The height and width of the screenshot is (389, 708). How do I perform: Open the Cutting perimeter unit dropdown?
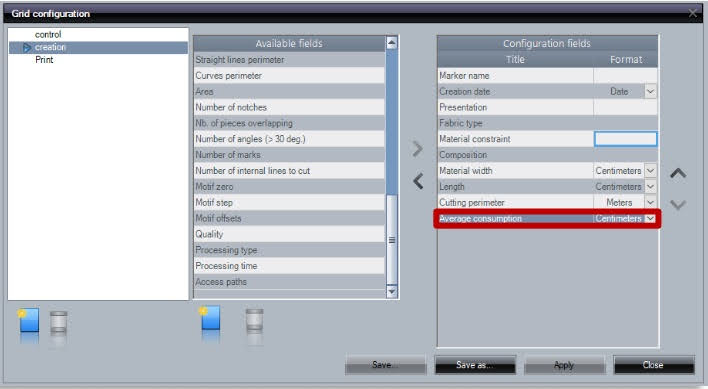pos(650,203)
